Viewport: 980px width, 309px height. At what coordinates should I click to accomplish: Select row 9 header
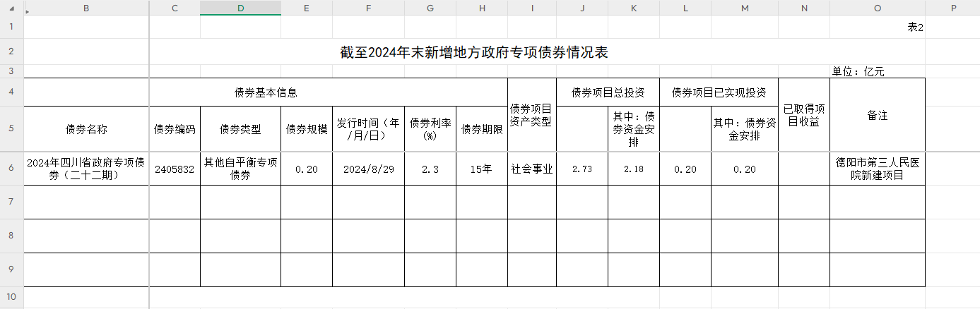tap(12, 269)
